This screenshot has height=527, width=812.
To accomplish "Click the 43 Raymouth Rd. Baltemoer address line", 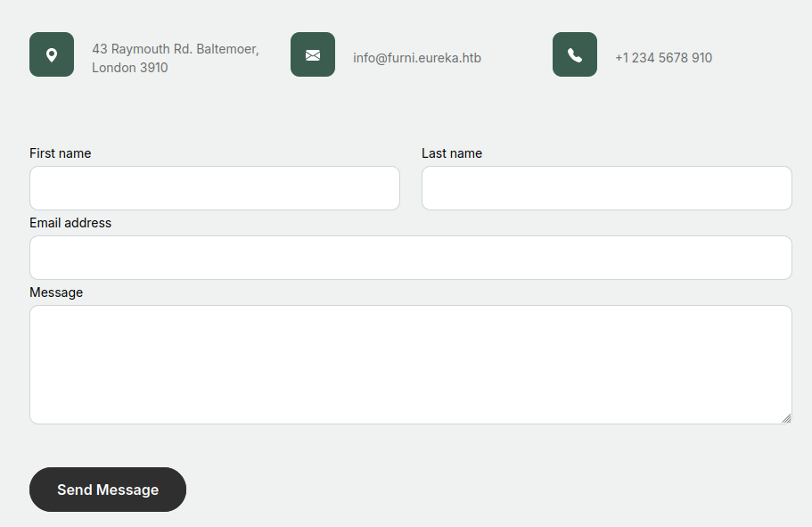I will (175, 49).
